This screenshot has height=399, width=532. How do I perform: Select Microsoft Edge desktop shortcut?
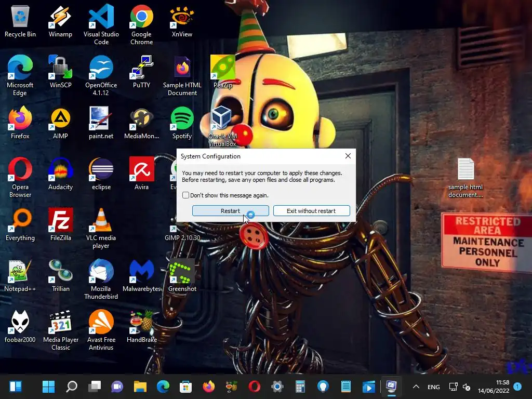[x=20, y=75]
